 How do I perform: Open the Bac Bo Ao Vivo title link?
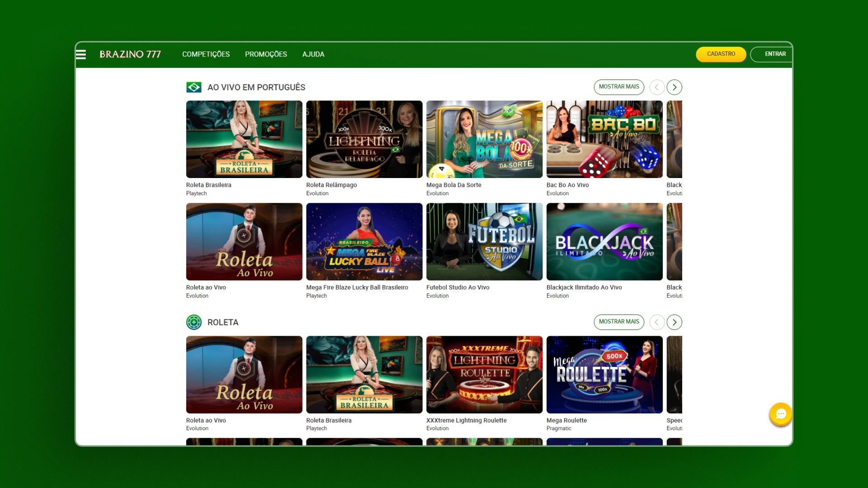[x=567, y=185]
